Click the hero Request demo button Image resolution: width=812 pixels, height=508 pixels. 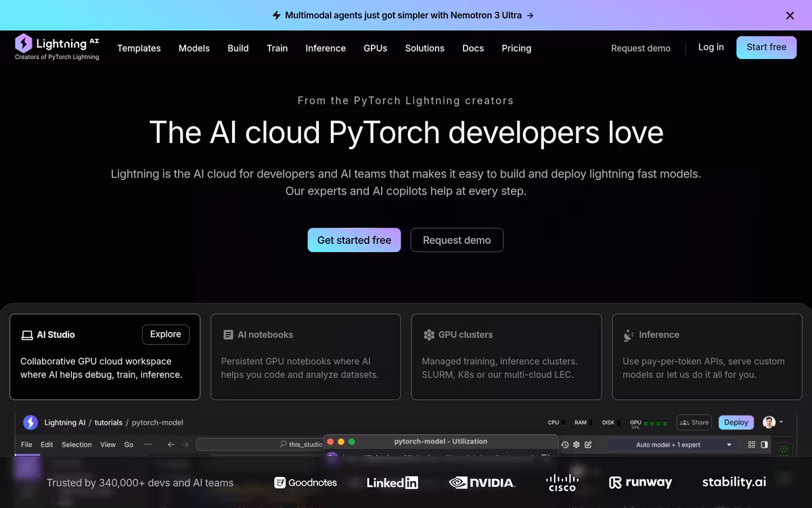coord(457,240)
